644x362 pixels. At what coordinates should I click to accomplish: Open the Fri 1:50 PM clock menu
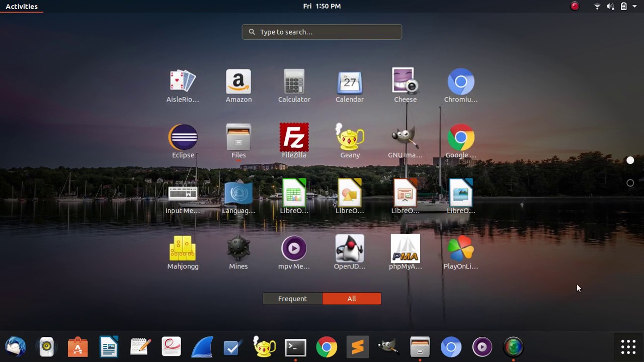click(322, 6)
